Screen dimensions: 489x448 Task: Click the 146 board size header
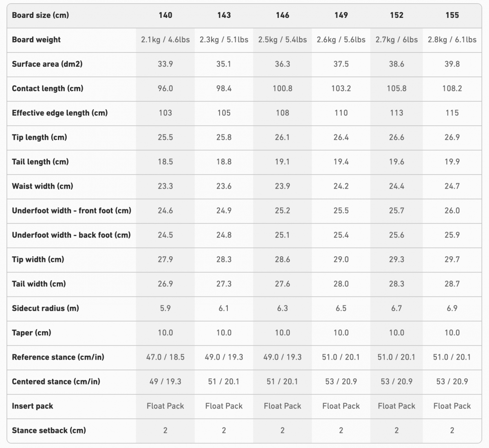(282, 15)
